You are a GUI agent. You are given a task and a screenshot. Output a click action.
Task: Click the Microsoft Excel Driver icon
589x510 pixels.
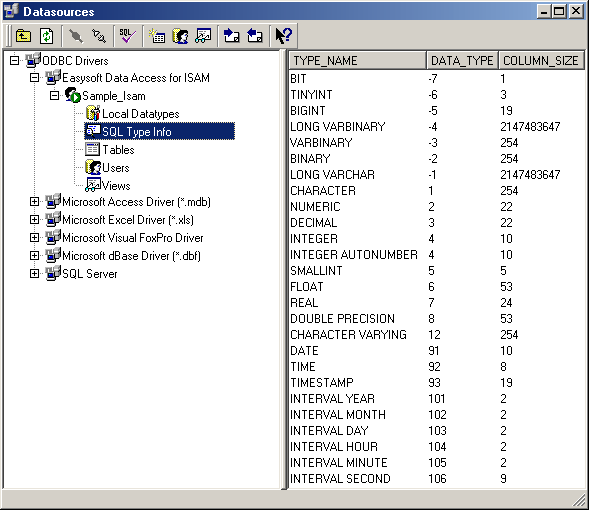point(53,219)
